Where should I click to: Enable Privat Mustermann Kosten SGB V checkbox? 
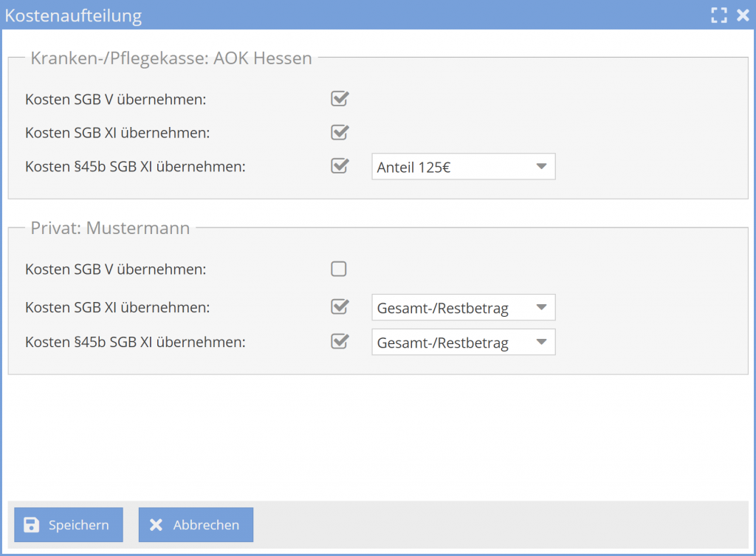pos(339,269)
